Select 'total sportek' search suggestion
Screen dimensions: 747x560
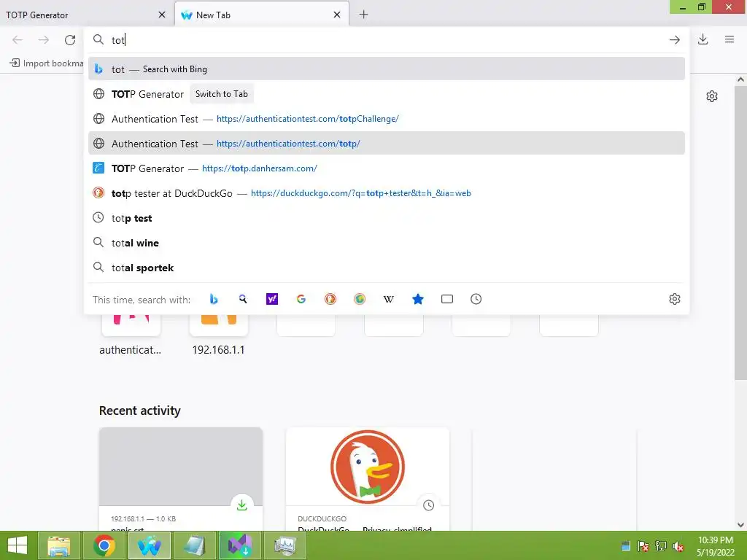[387, 268]
